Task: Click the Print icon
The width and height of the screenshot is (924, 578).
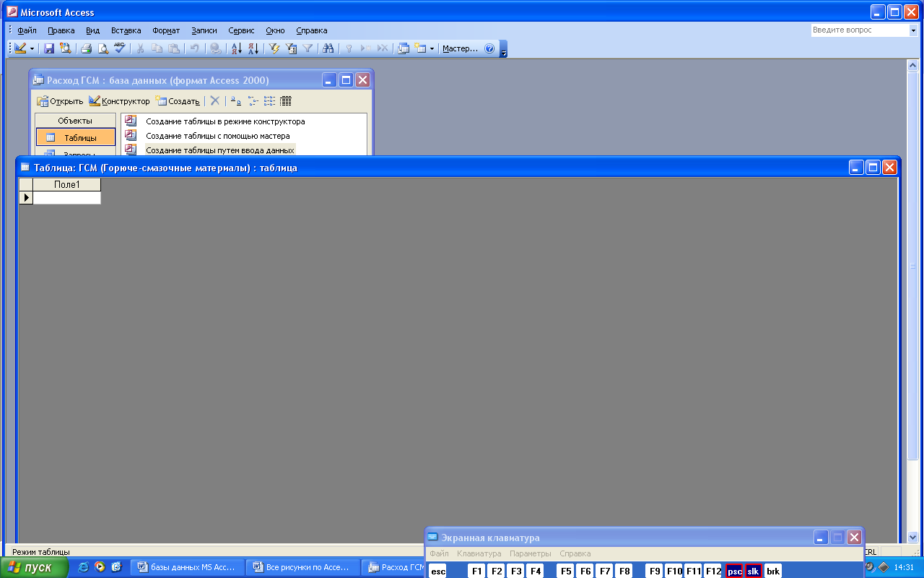Action: (x=86, y=48)
